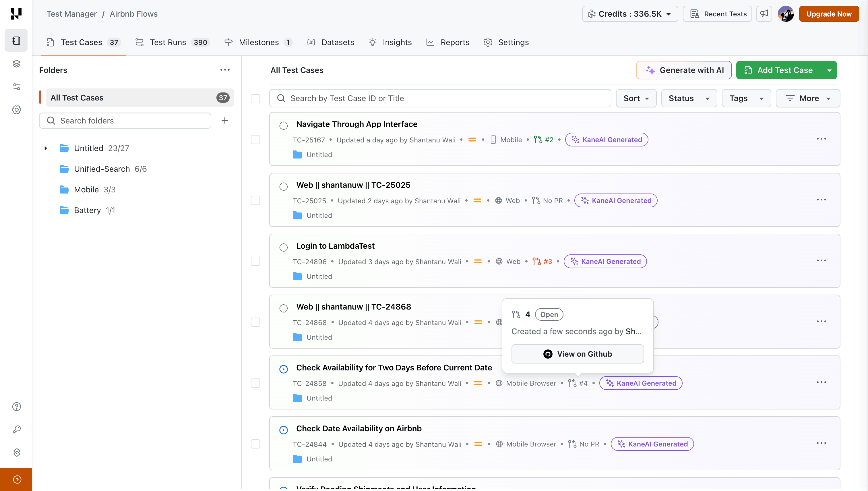The width and height of the screenshot is (868, 491).
Task: Open Recent Tests
Action: [717, 14]
